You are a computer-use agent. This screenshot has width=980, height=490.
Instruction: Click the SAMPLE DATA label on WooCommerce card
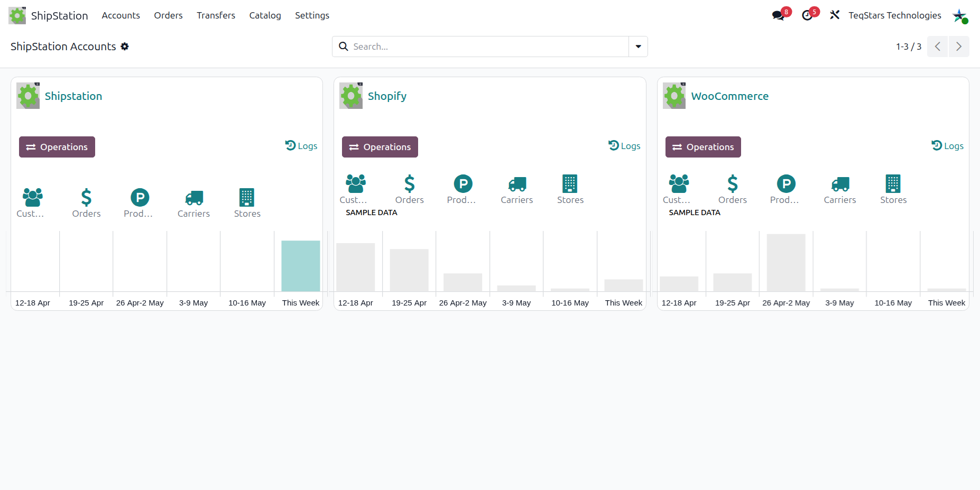(695, 212)
